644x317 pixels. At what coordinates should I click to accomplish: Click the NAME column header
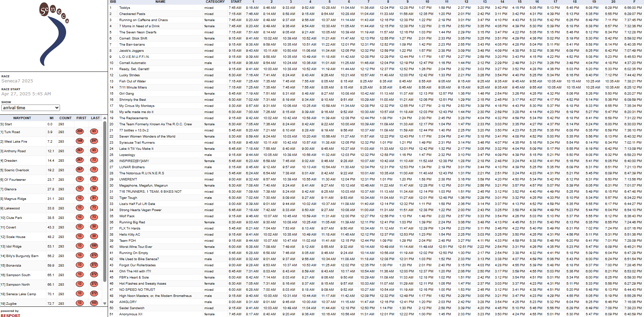tap(160, 2)
